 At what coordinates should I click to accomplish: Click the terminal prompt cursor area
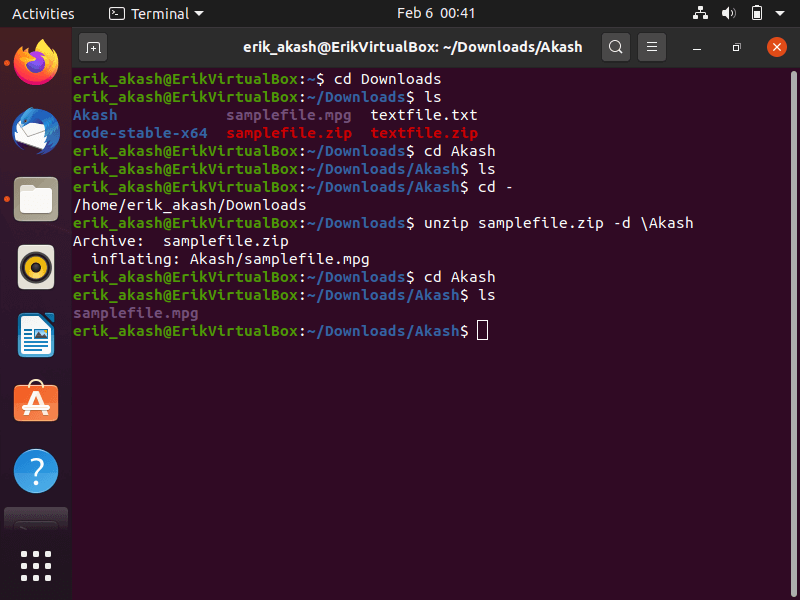coord(483,331)
